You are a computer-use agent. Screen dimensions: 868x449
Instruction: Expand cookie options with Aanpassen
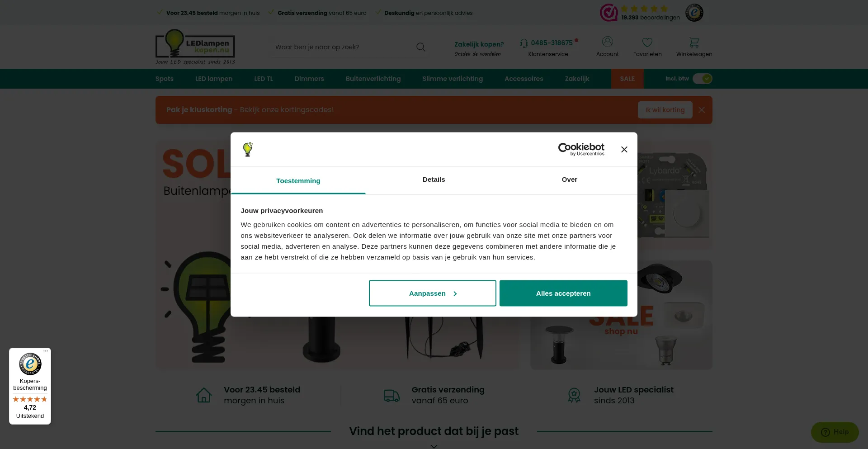[432, 293]
